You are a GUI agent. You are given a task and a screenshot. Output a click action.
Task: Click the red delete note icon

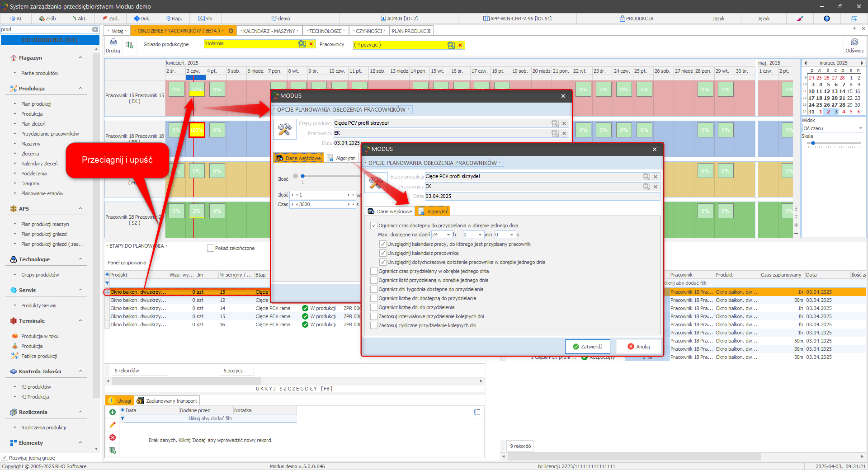click(x=113, y=437)
